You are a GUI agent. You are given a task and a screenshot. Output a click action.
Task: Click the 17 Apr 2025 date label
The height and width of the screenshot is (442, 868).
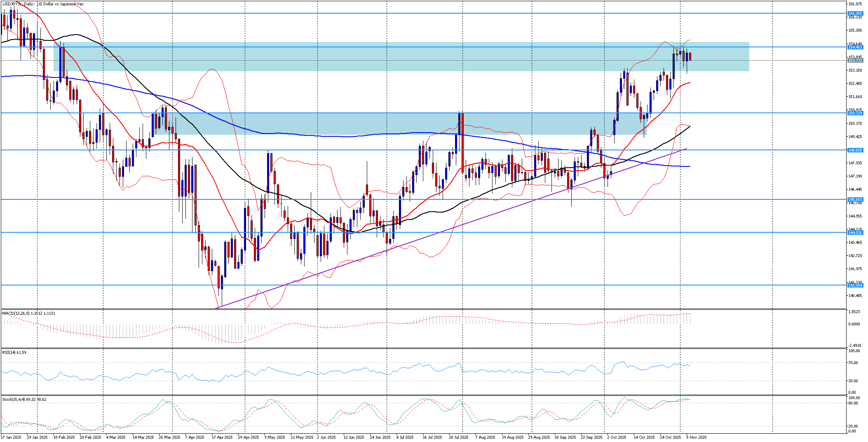click(222, 437)
